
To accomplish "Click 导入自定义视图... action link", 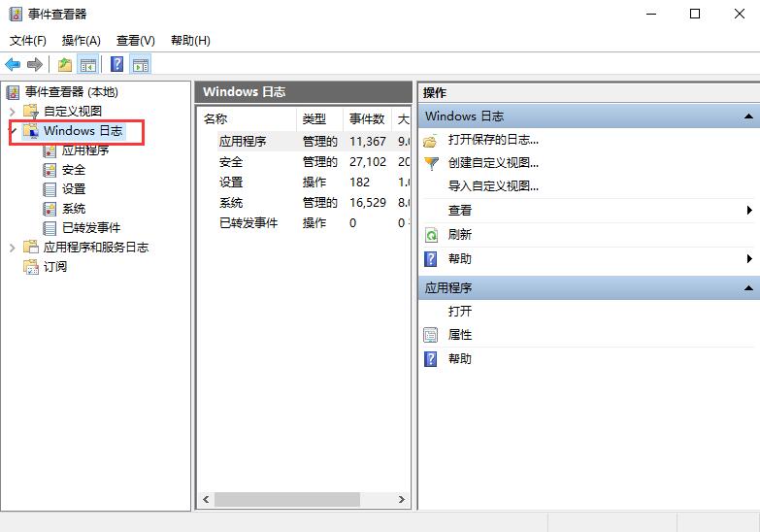I will point(493,186).
